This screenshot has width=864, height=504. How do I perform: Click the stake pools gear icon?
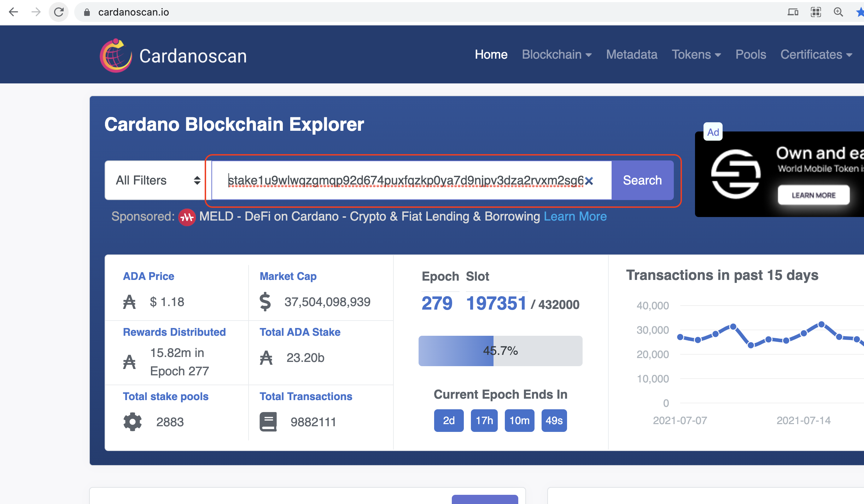point(133,422)
